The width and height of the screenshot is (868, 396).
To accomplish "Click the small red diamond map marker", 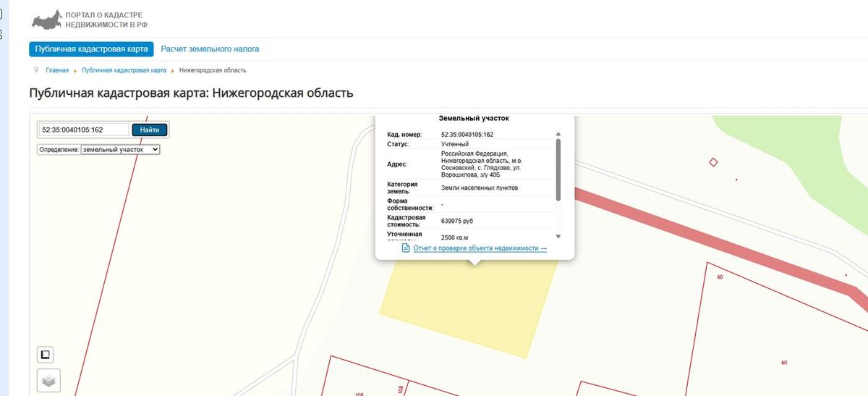I will 713,162.
